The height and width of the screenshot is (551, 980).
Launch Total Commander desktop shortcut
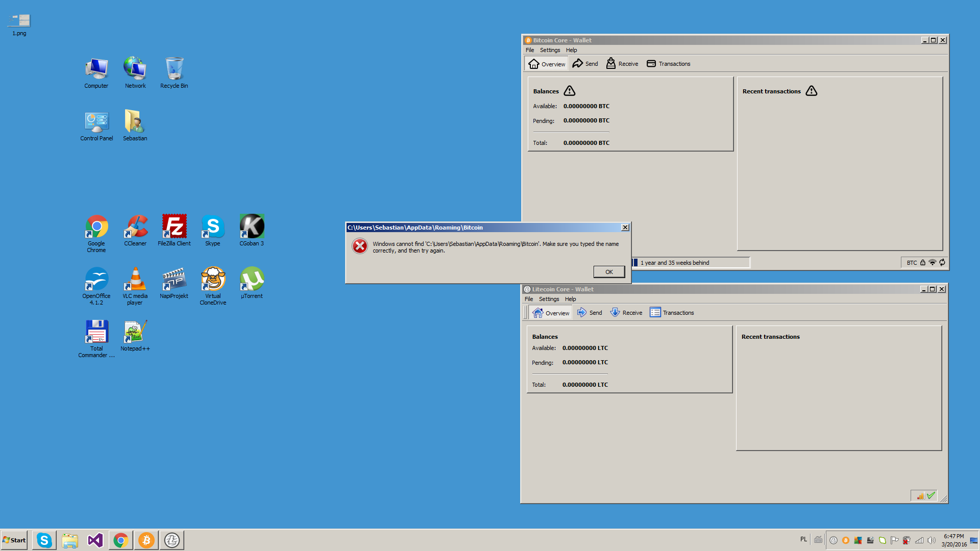(96, 339)
